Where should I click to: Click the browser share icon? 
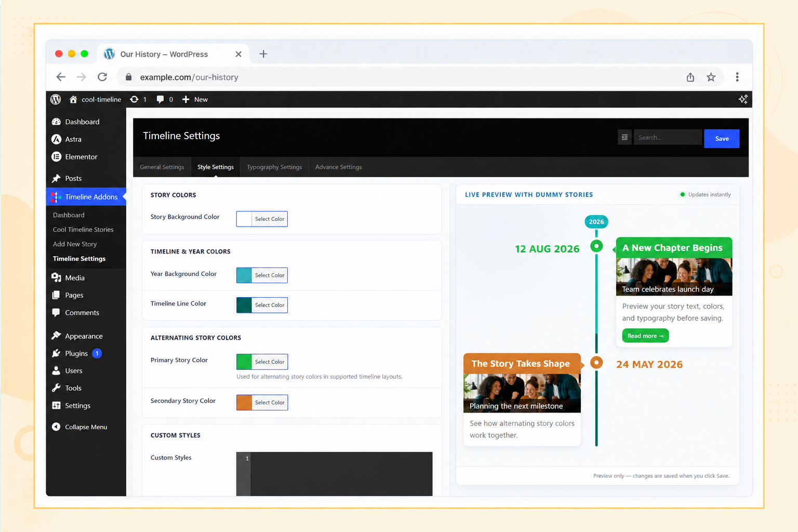(x=690, y=77)
